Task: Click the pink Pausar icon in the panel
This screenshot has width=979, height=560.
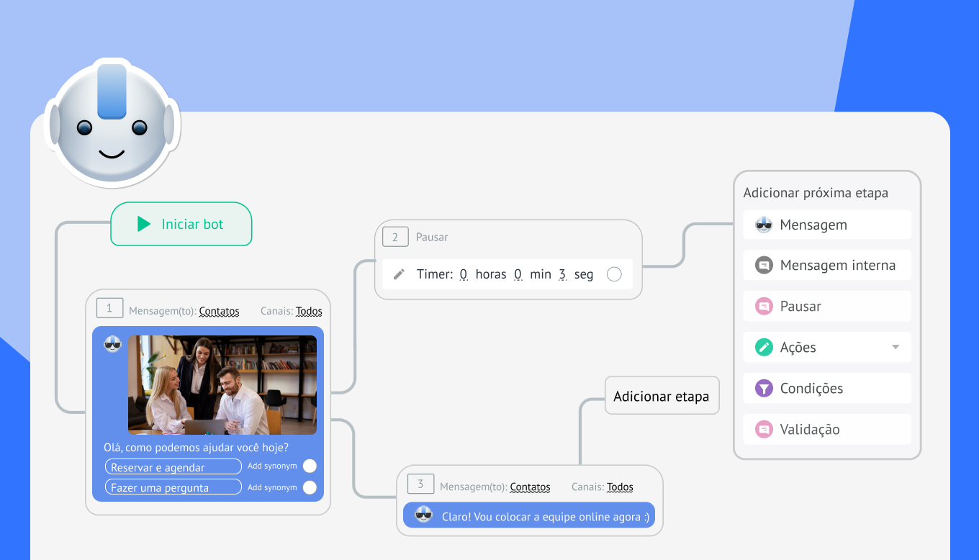Action: 763,307
